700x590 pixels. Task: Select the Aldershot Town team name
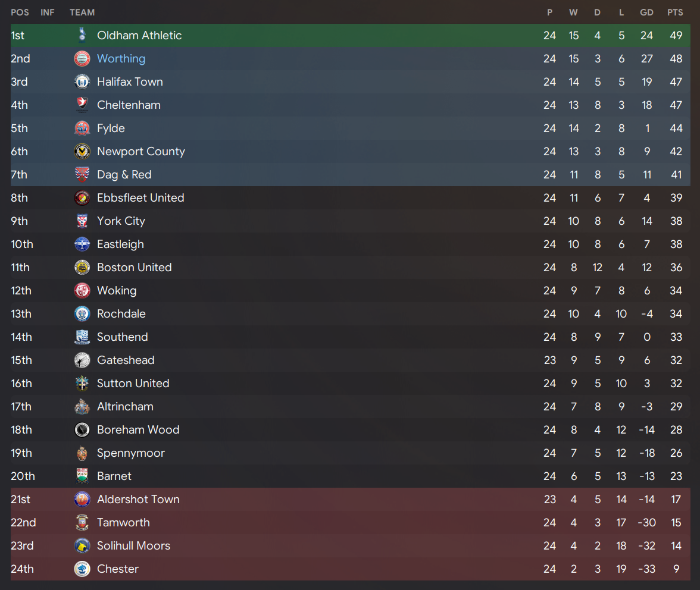tap(138, 499)
